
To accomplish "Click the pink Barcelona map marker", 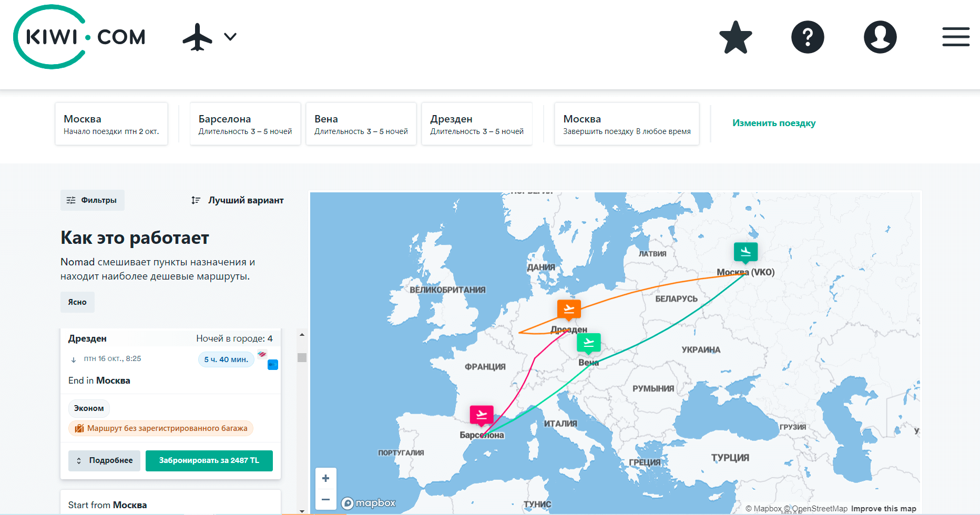I will [x=482, y=415].
